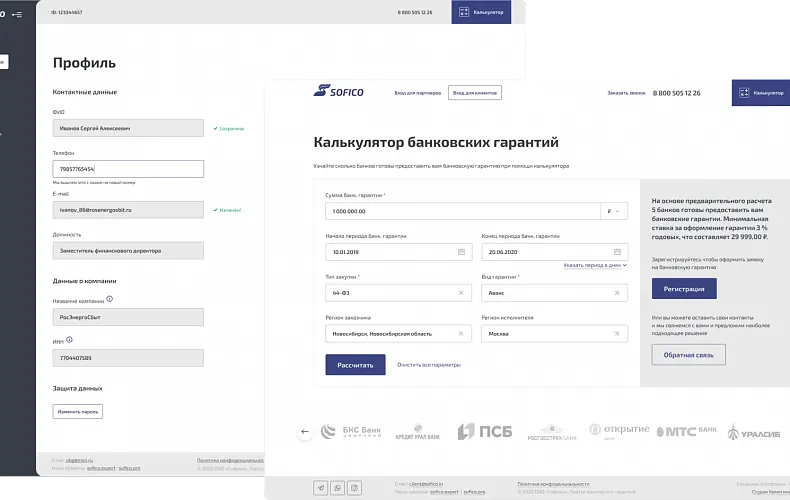This screenshot has height=500, width=790.
Task: Click 'Рассчитать' button
Action: (x=355, y=365)
